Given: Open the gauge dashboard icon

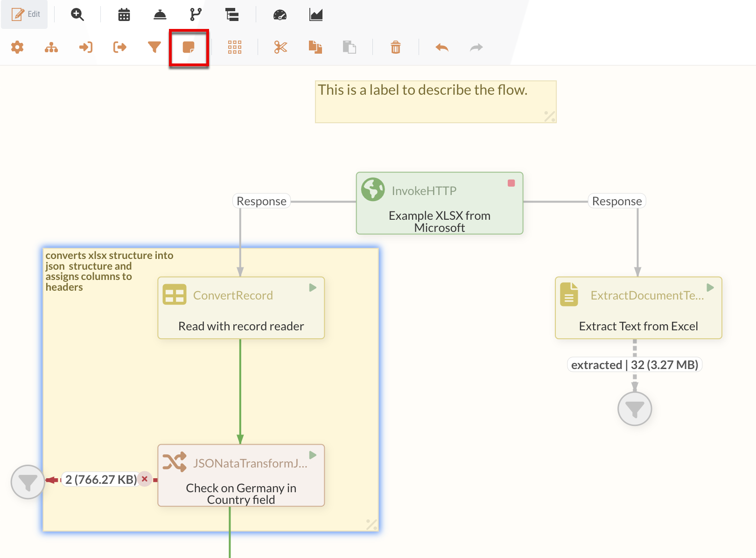Looking at the screenshot, I should (280, 14).
